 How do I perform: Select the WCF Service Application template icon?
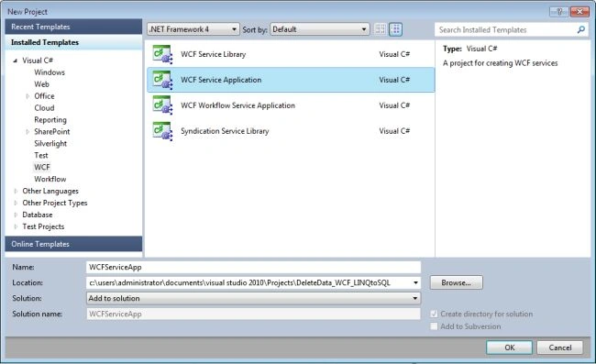[x=162, y=80]
